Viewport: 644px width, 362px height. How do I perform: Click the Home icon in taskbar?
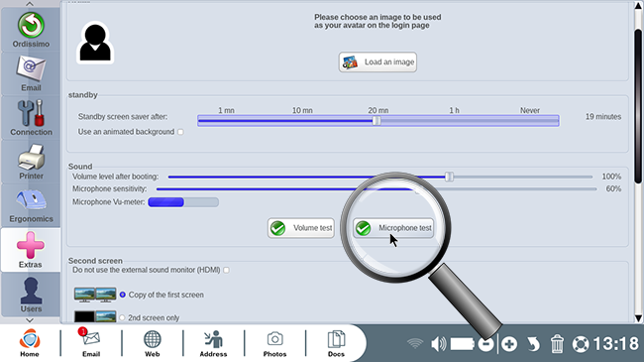pos(30,343)
